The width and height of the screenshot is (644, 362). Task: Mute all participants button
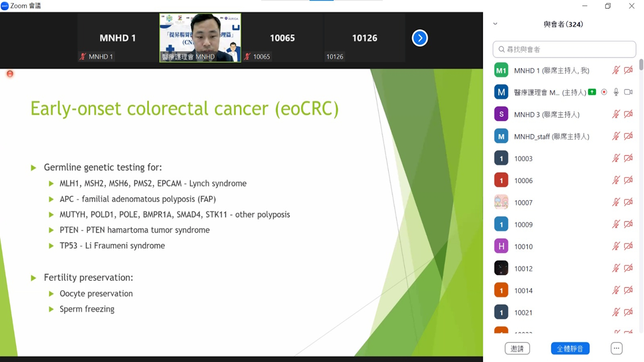[570, 348]
